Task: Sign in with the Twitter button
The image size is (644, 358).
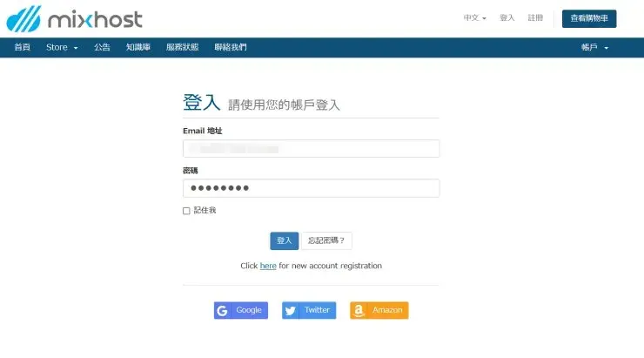Action: pos(309,310)
